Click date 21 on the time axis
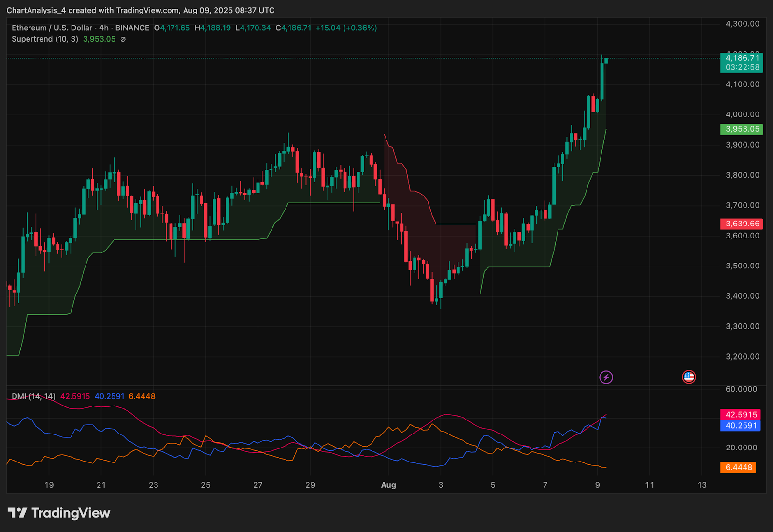 (101, 485)
